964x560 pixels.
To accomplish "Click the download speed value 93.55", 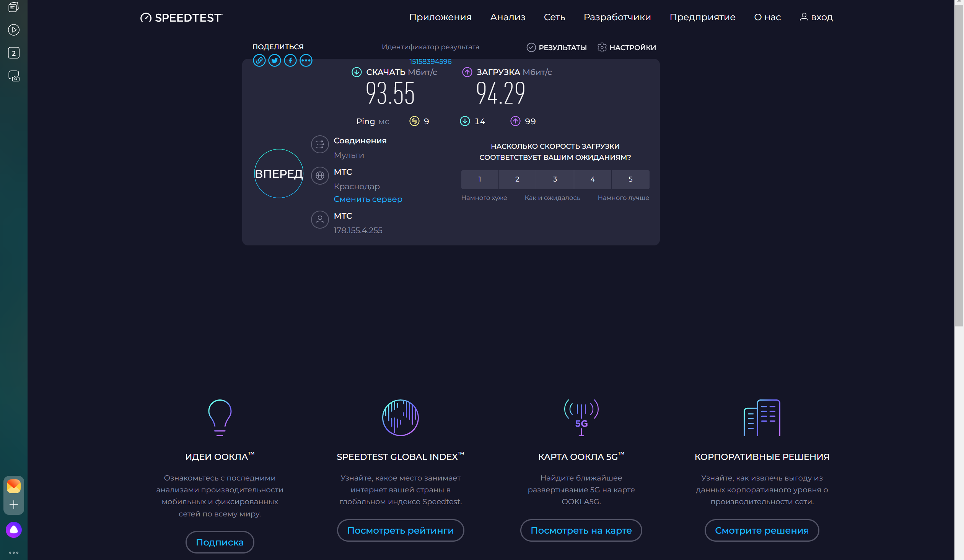I will (390, 94).
